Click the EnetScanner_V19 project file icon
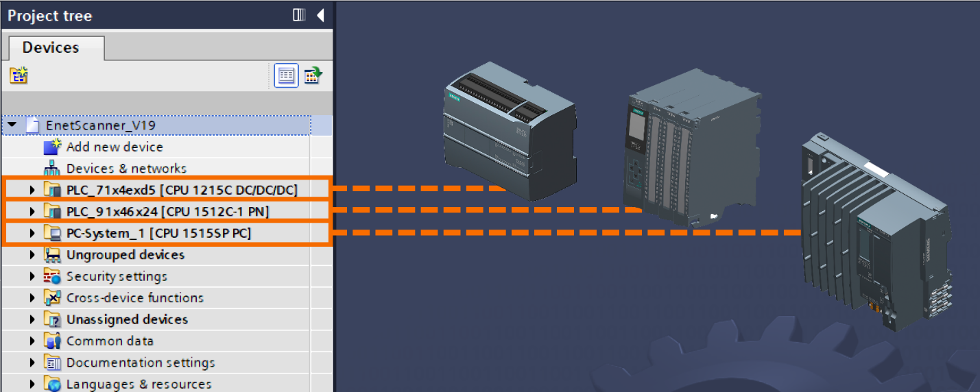Screen dimensions: 980x392 point(33,125)
